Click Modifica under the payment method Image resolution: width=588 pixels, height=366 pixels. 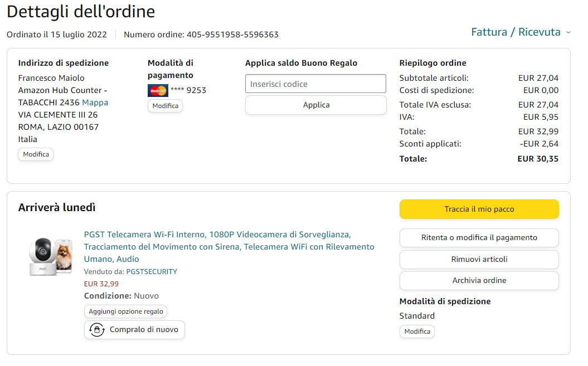pyautogui.click(x=165, y=106)
